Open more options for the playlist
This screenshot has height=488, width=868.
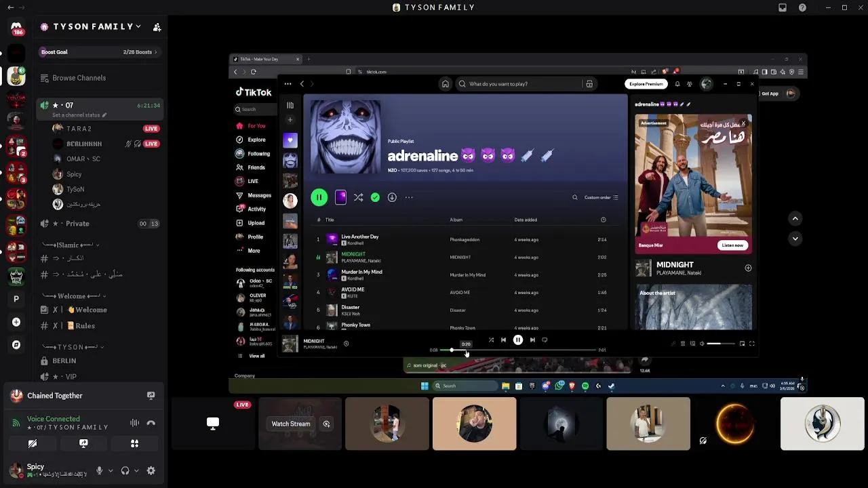point(409,197)
